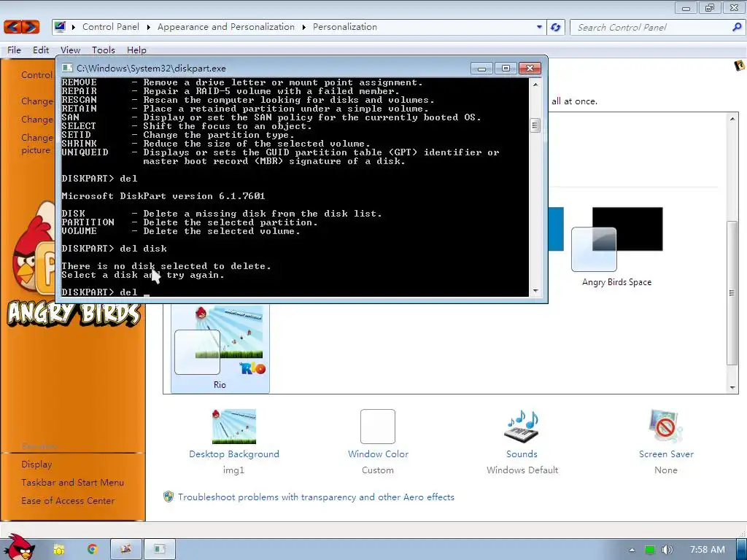Open the Edit menu

coord(41,50)
